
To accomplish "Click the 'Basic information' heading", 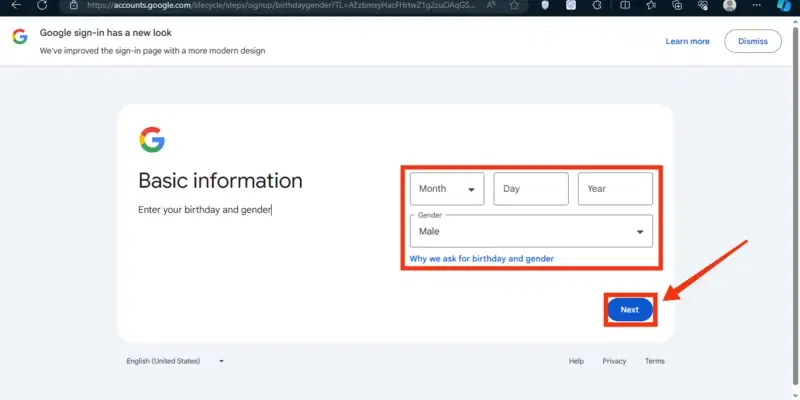I will tap(220, 181).
